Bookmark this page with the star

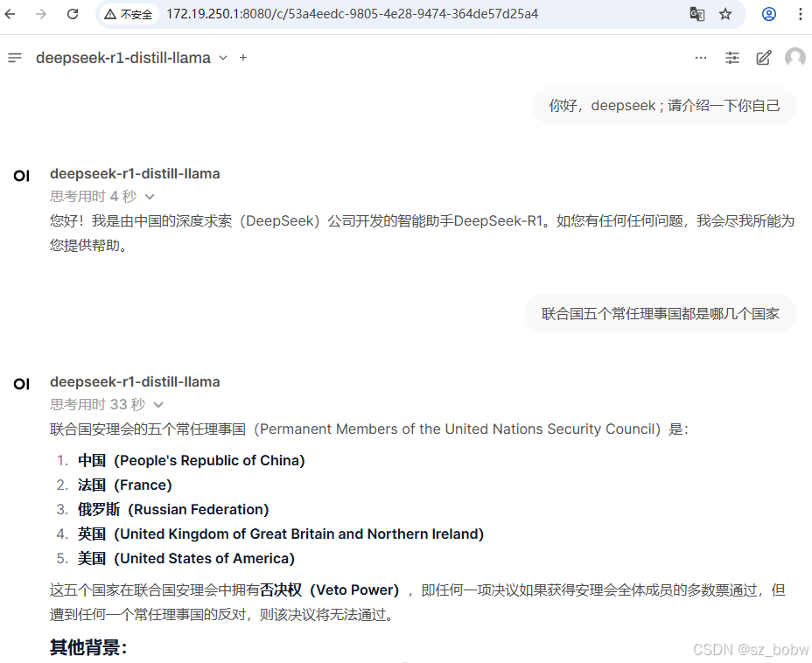tap(725, 14)
